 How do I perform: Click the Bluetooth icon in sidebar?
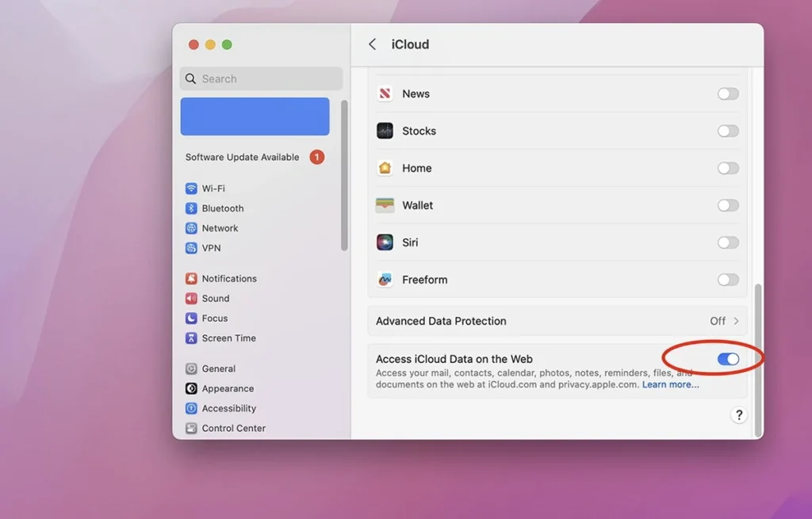tap(191, 208)
